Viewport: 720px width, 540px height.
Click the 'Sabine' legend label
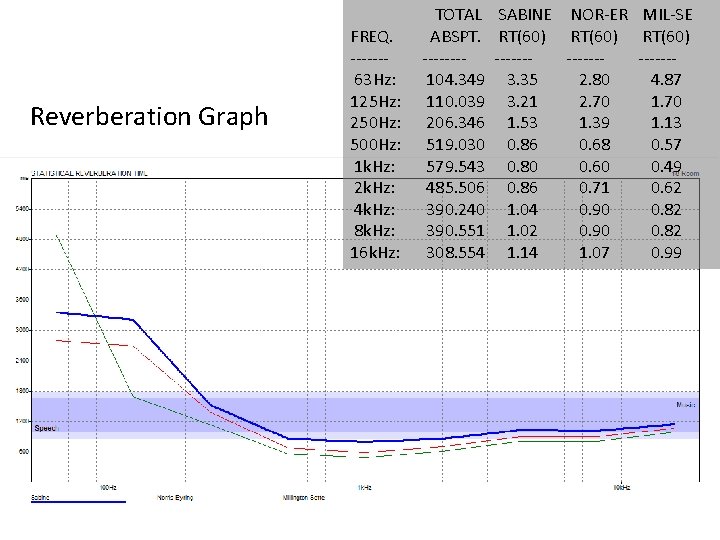click(40, 497)
